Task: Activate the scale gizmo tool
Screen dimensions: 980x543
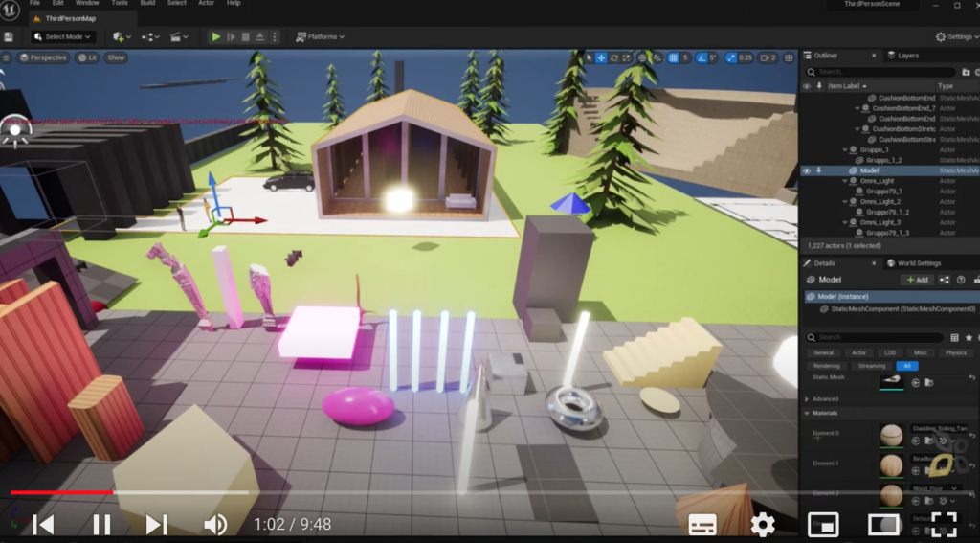Action: click(x=626, y=57)
